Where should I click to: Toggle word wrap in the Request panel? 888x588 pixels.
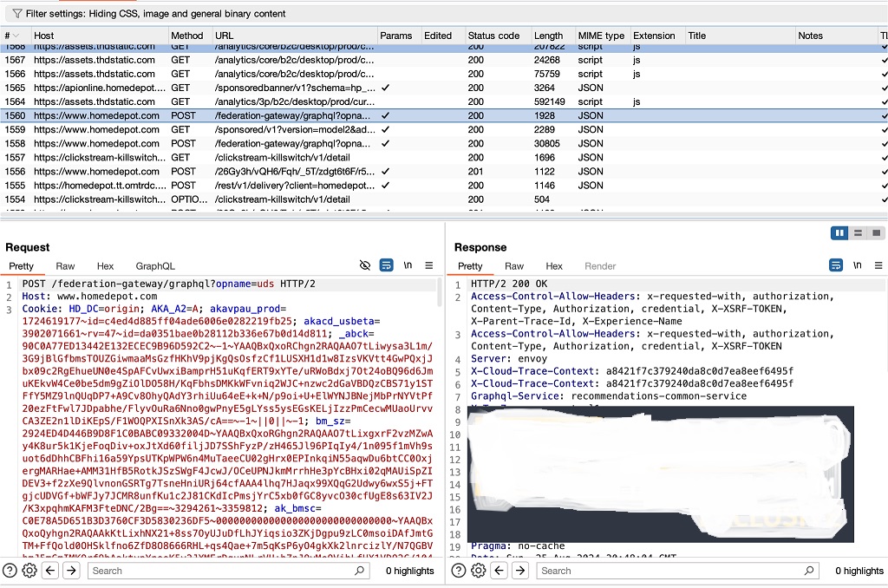pos(387,265)
